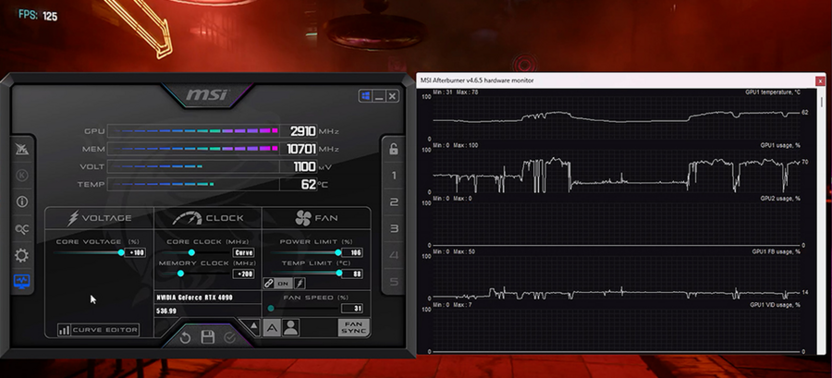Open hardware monitor icon in left sidebar
The height and width of the screenshot is (378, 832).
tap(22, 281)
